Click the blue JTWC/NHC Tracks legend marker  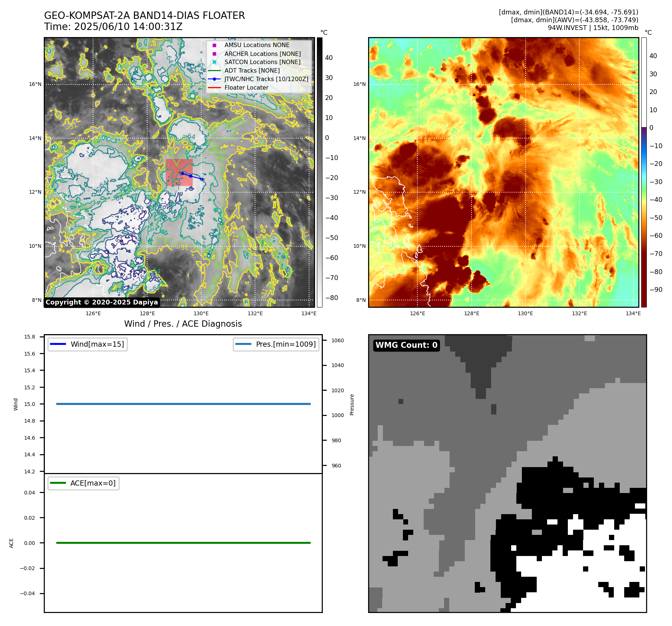pos(214,79)
